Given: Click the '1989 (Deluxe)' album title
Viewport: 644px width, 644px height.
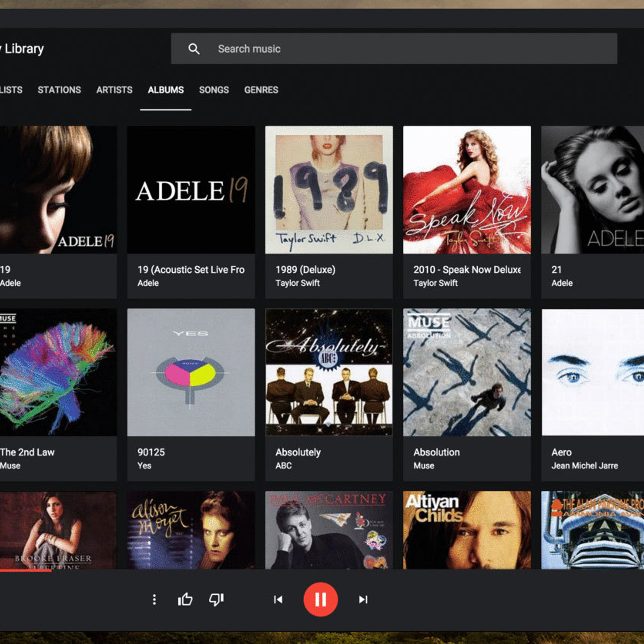Looking at the screenshot, I should [x=305, y=270].
